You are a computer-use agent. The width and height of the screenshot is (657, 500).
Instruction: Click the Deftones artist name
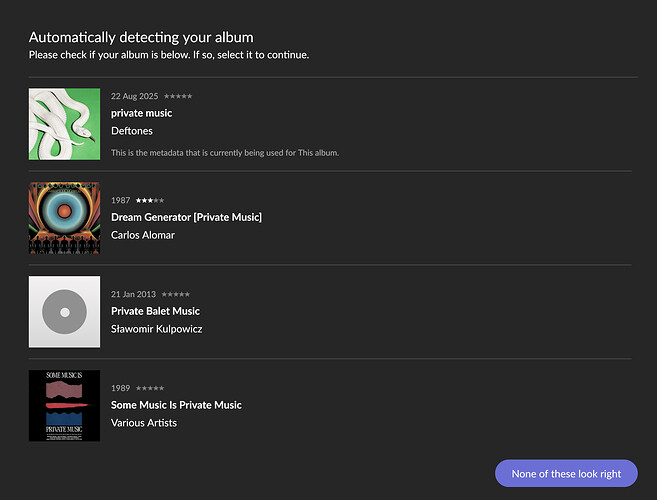coord(132,131)
